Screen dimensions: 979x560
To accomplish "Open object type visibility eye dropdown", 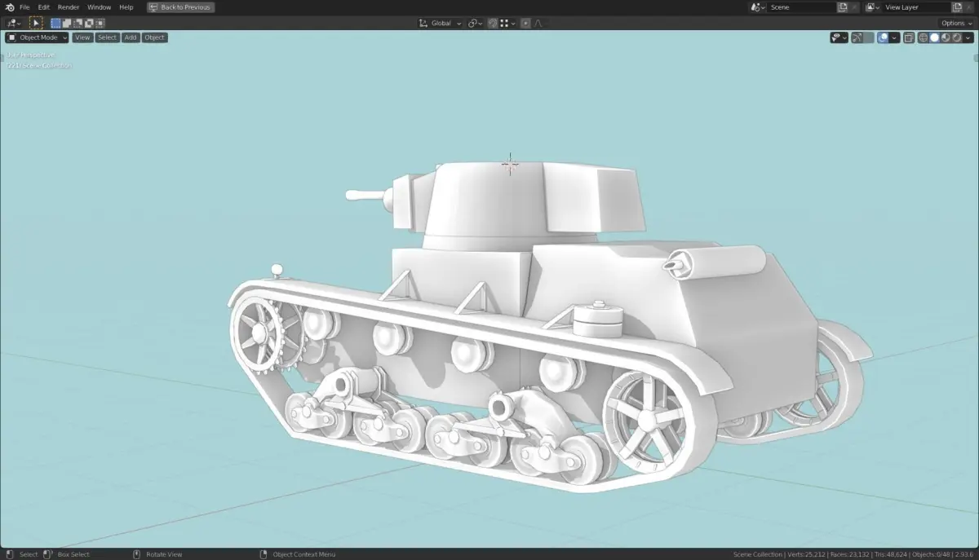I will pos(839,37).
